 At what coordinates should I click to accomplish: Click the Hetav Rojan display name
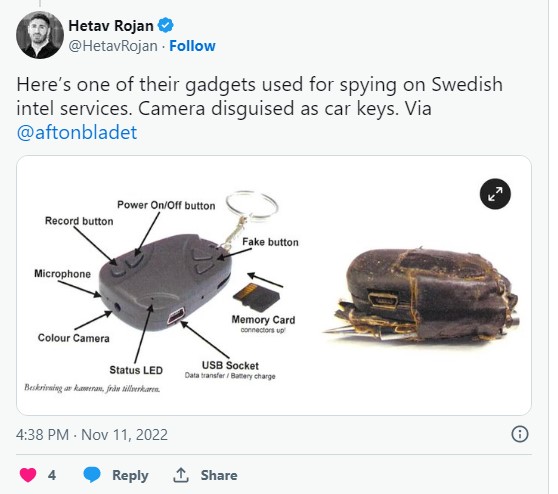point(111,26)
